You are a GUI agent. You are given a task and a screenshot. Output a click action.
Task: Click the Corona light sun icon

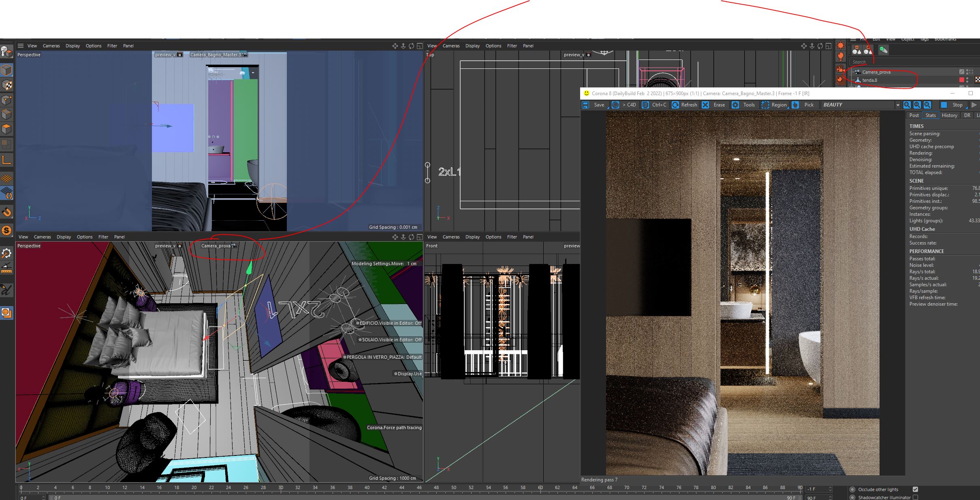(841, 46)
